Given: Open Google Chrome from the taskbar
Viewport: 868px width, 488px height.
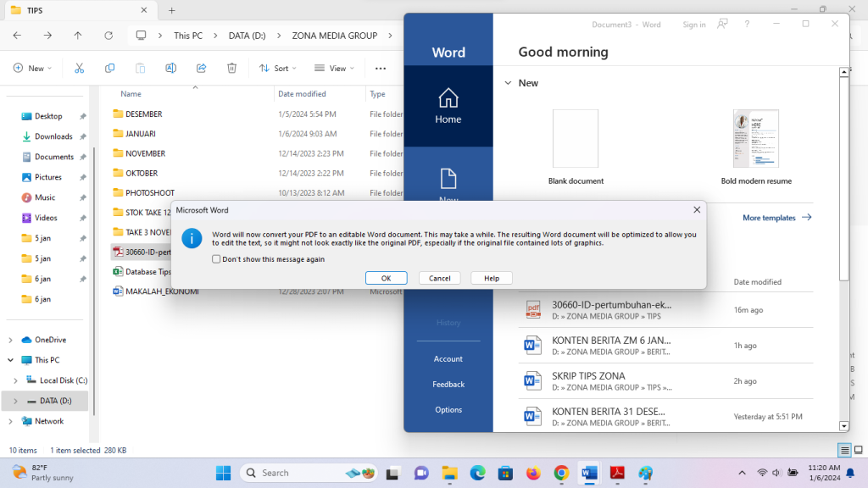Looking at the screenshot, I should [561, 473].
